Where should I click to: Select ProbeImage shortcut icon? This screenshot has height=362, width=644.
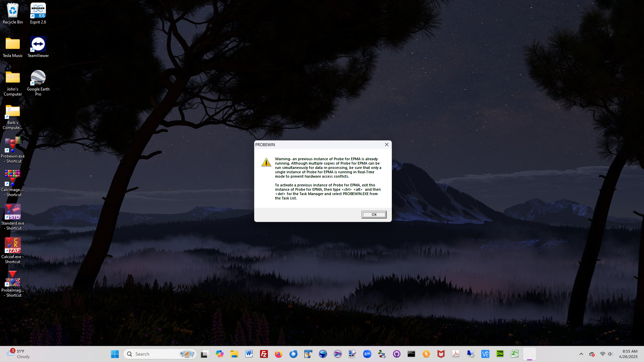[x=13, y=279]
